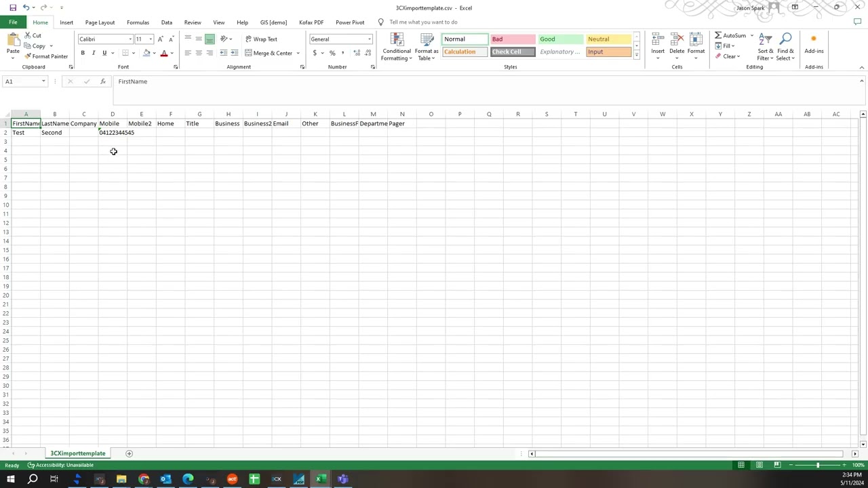868x488 pixels.
Task: Expand the General number format dropdown
Action: 370,39
